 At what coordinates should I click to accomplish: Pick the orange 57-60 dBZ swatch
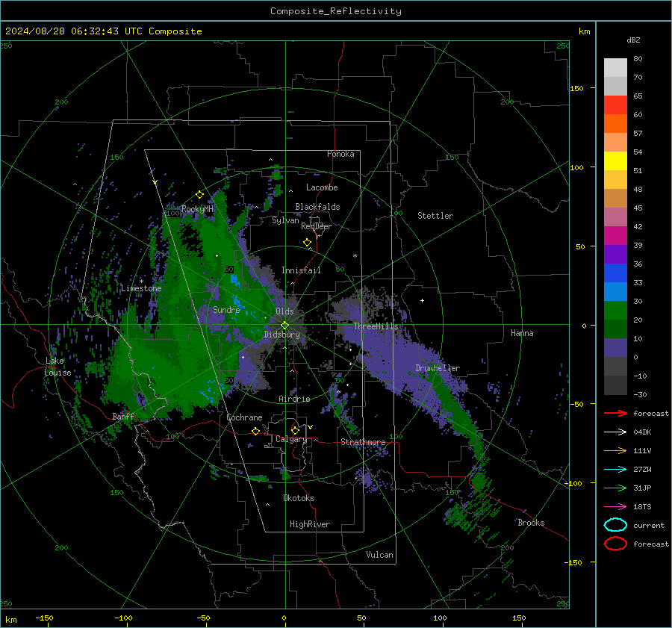point(615,123)
